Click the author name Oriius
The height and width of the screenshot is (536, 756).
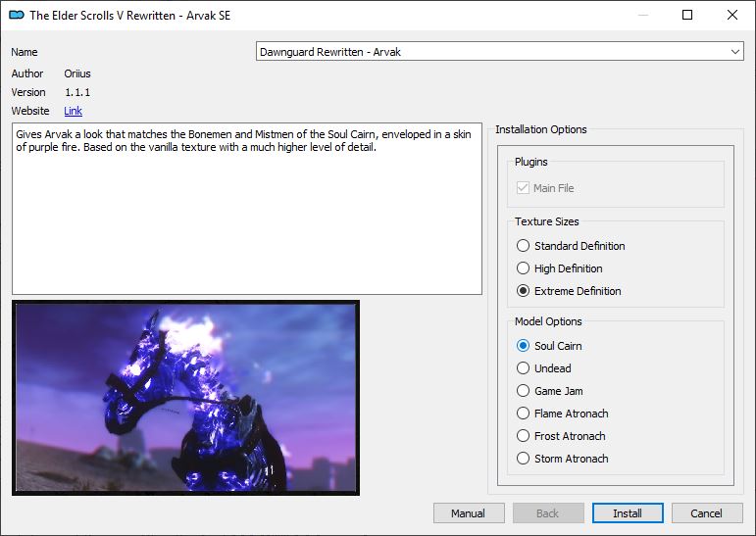click(x=77, y=73)
